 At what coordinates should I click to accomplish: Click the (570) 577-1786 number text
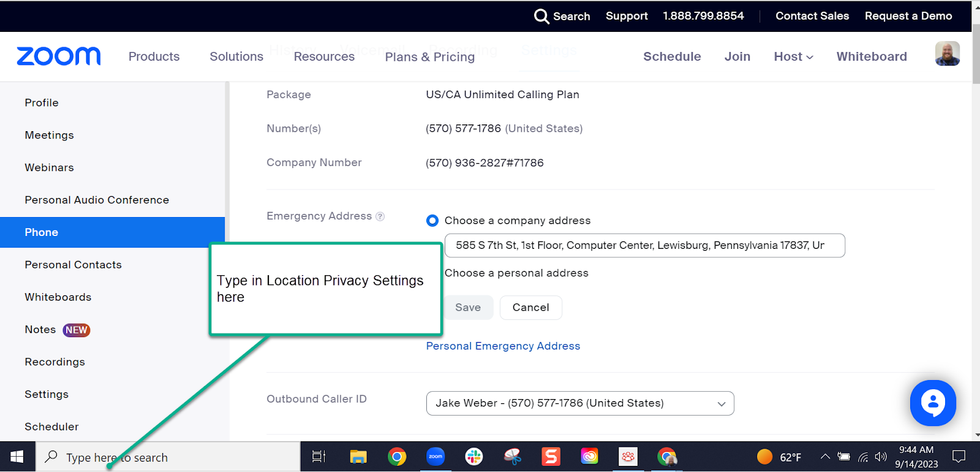pyautogui.click(x=463, y=129)
